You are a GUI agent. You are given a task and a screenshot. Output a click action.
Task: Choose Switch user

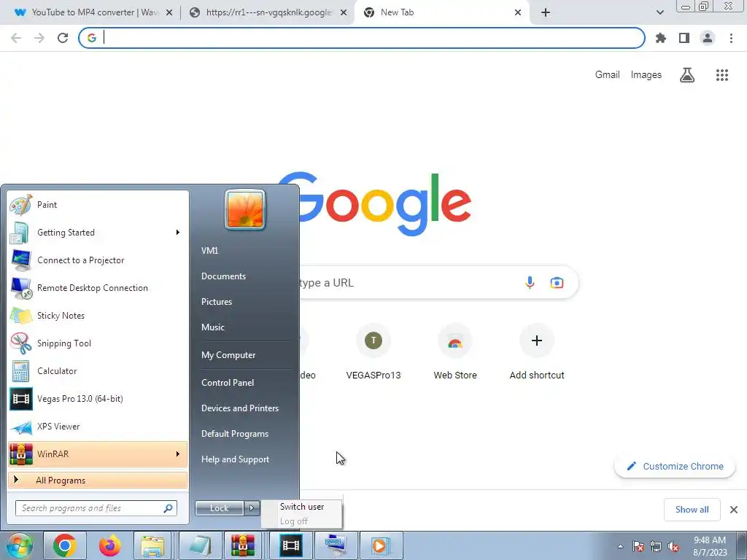pos(301,507)
